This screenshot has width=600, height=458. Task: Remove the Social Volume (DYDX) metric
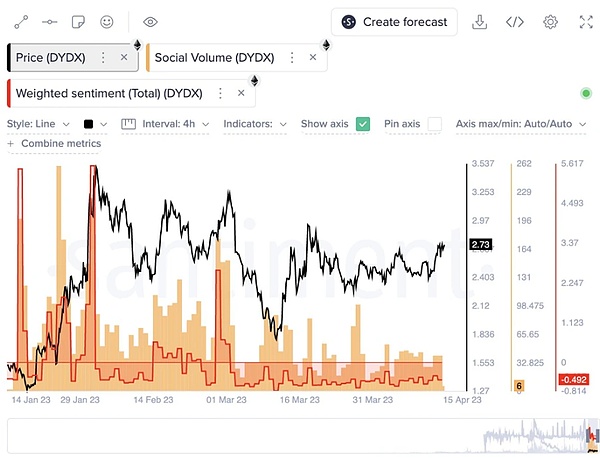pyautogui.click(x=313, y=57)
